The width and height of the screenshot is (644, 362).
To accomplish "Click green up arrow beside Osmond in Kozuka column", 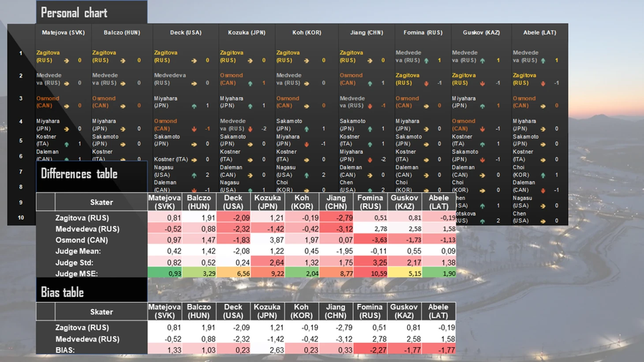I will [x=250, y=83].
